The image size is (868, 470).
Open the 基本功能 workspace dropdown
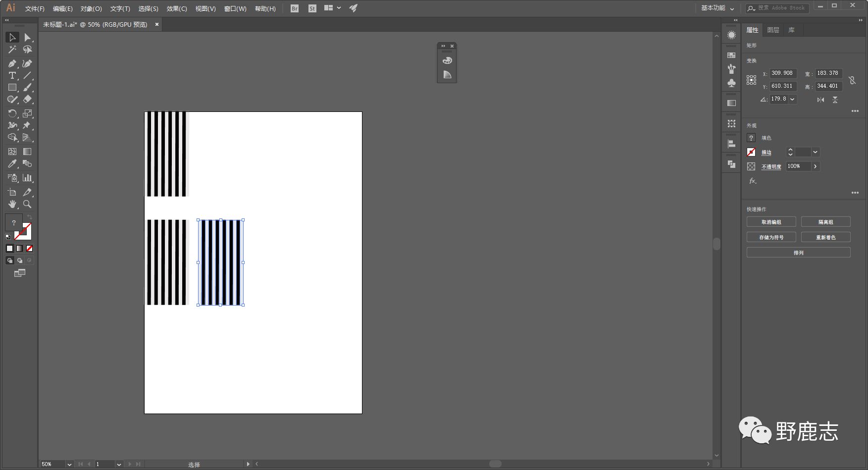(x=717, y=8)
